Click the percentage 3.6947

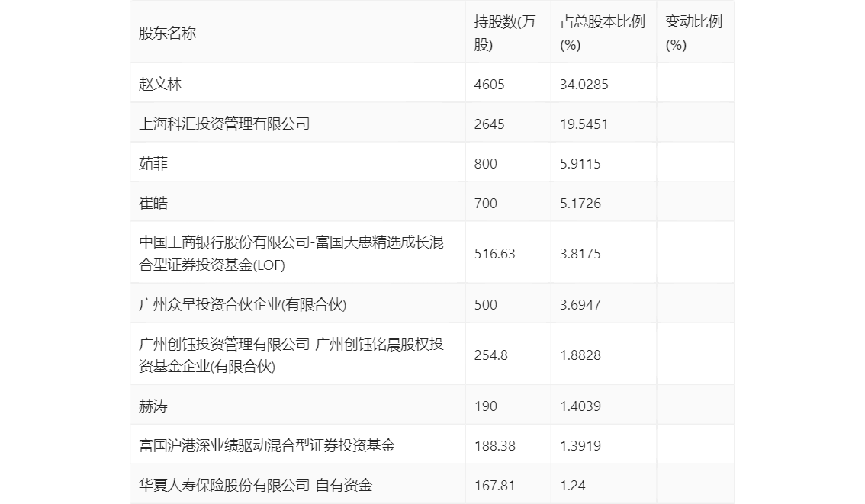pos(580,305)
